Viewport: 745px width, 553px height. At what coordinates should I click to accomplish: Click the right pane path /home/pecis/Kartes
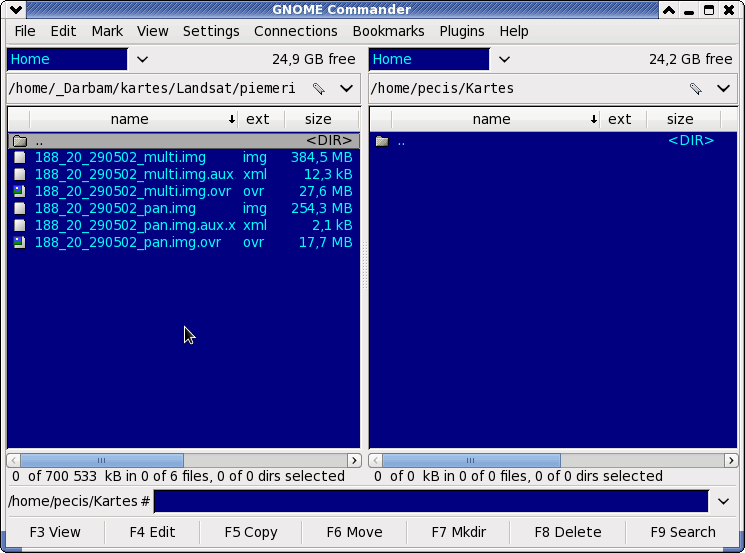click(442, 88)
